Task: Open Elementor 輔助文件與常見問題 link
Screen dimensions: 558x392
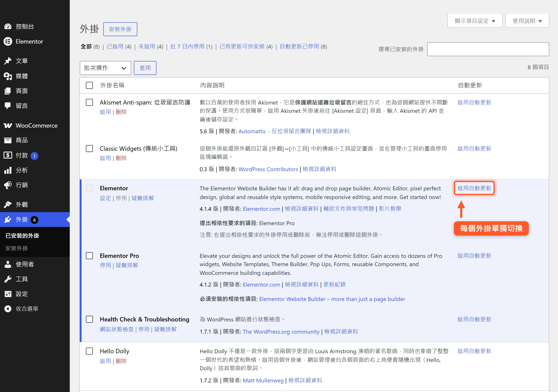Action: [349, 209]
